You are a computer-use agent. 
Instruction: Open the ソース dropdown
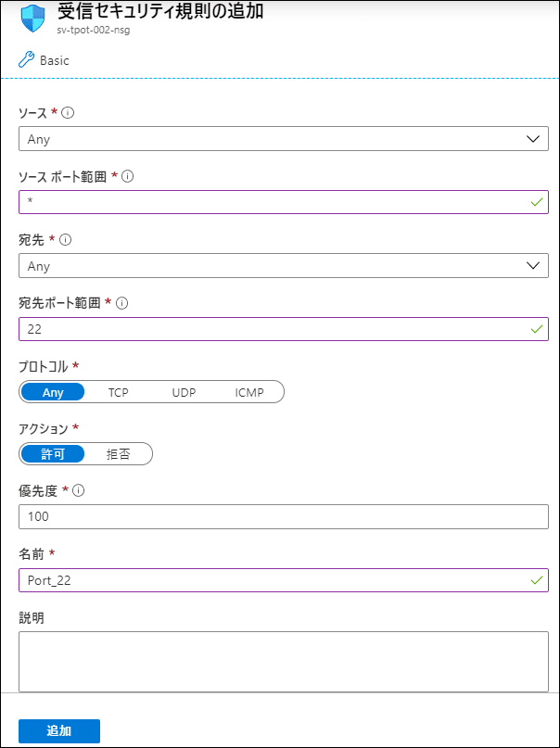[283, 139]
